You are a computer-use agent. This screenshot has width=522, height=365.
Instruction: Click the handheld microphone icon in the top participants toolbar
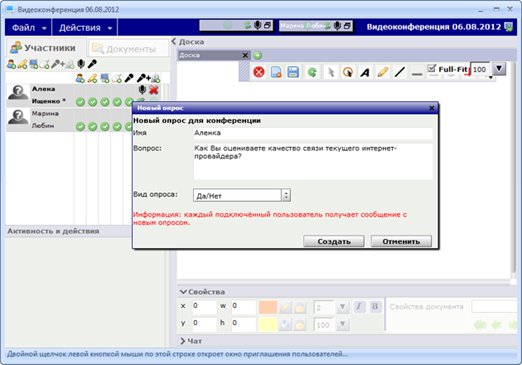pyautogui.click(x=92, y=64)
